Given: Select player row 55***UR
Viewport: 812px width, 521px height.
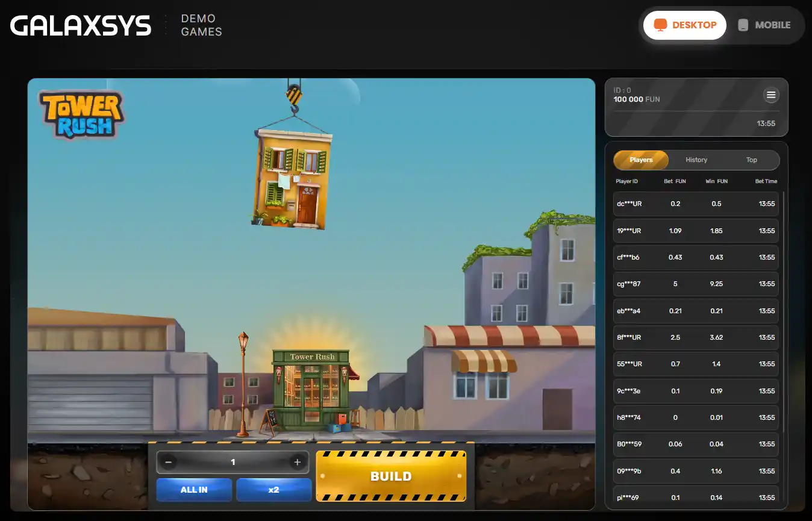Looking at the screenshot, I should click(x=696, y=364).
